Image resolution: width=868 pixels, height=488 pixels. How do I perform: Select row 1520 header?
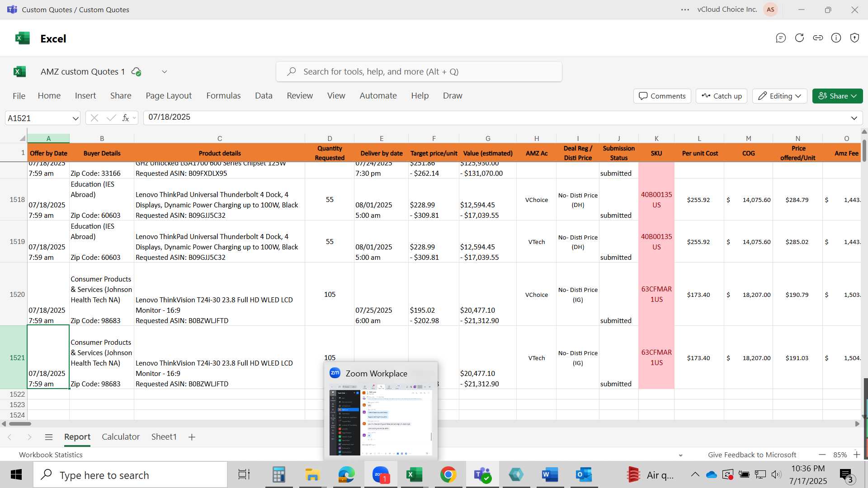14,294
